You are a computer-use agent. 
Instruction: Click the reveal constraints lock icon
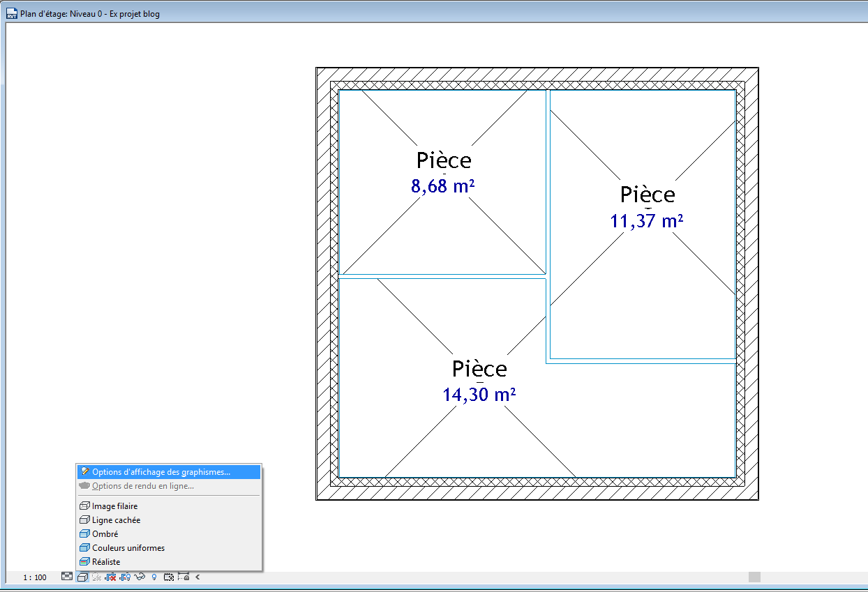(x=184, y=577)
